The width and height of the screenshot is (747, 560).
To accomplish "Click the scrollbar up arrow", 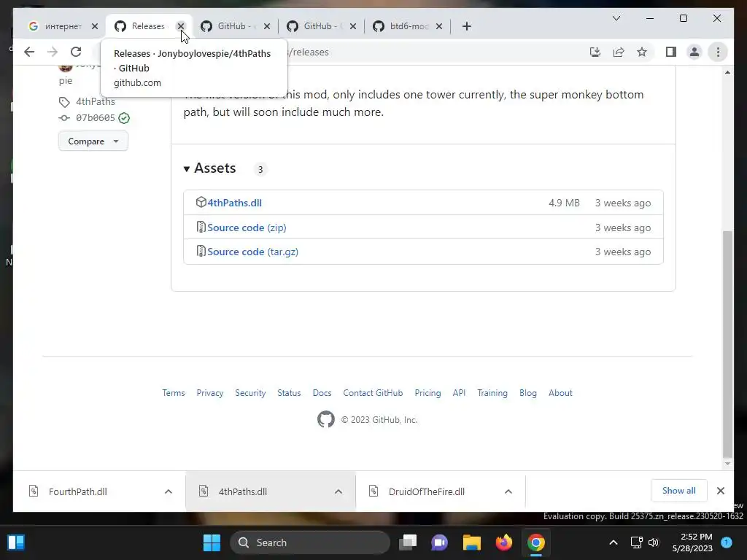I will coord(727,72).
